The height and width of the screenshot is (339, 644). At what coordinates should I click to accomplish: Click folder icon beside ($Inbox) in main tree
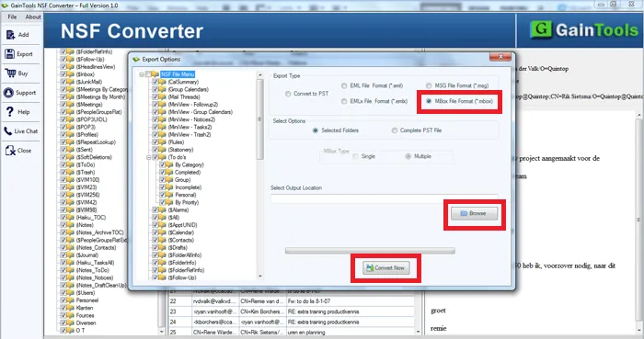click(x=71, y=74)
